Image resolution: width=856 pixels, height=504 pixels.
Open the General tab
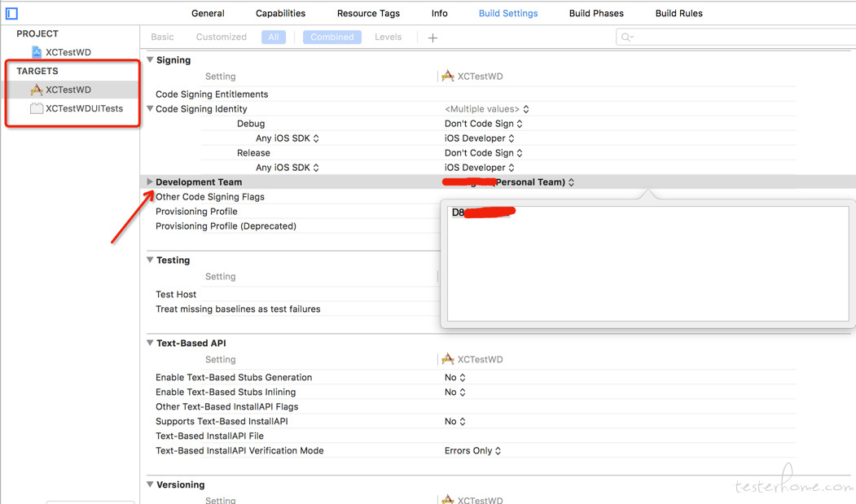pyautogui.click(x=208, y=13)
